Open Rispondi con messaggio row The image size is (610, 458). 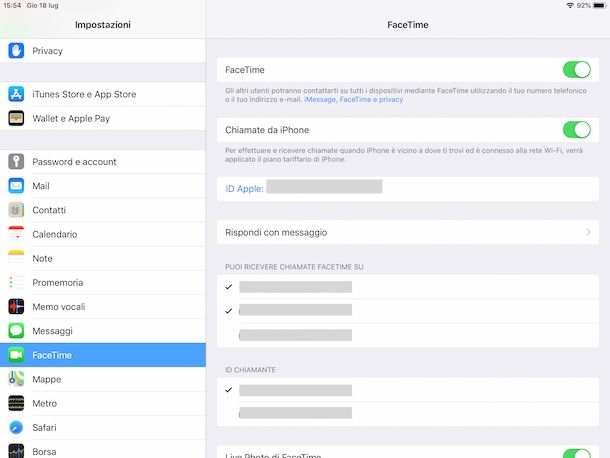pos(408,232)
